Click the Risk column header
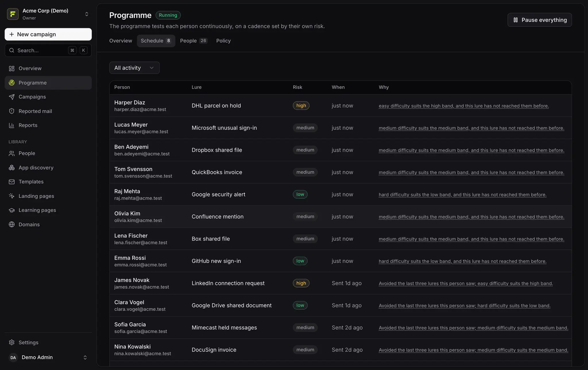The image size is (588, 370). pyautogui.click(x=297, y=87)
